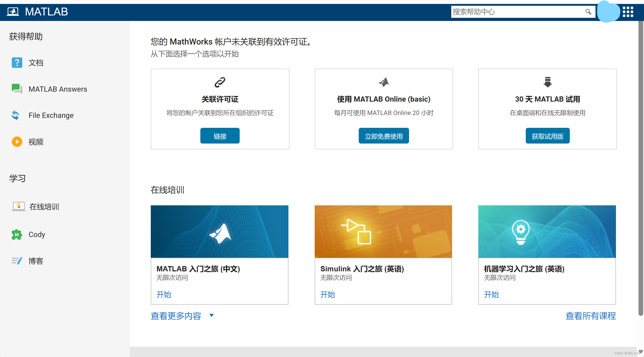Click the MATLAB title text in header
This screenshot has width=644, height=357.
pos(46,12)
